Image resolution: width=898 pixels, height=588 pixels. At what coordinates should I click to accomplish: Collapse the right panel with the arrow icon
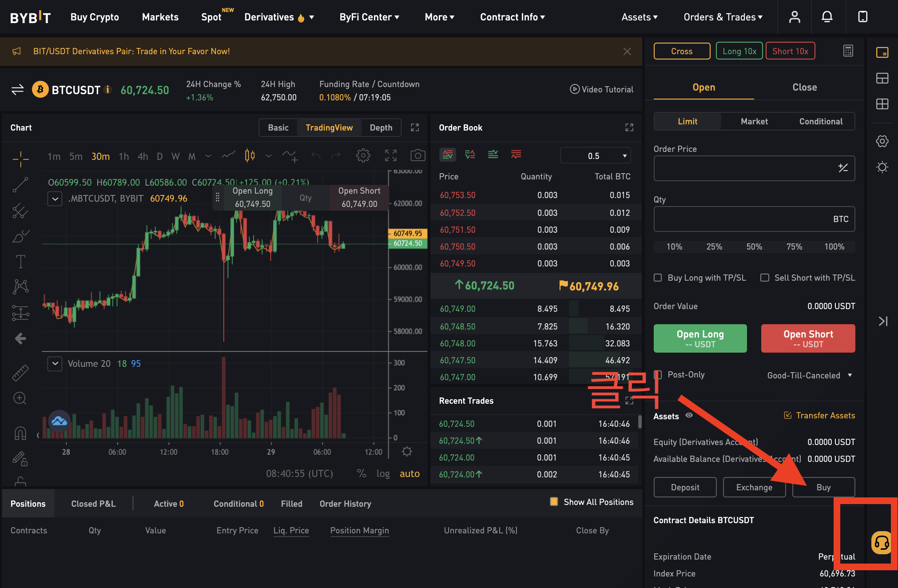click(883, 321)
